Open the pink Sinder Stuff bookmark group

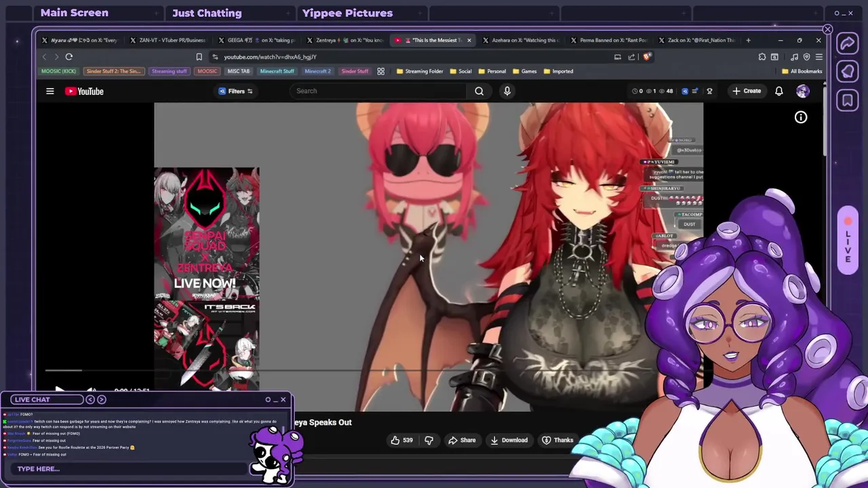(355, 71)
